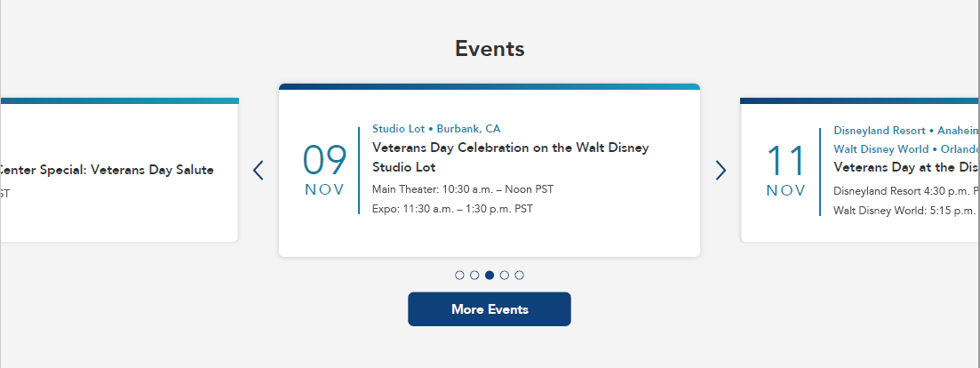Click the Main Theater 10:30 a.m. time line
The width and height of the screenshot is (980, 368).
[462, 189]
